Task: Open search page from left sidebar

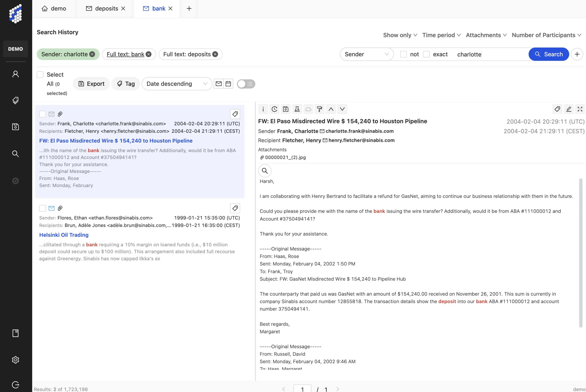Action: coord(15,154)
